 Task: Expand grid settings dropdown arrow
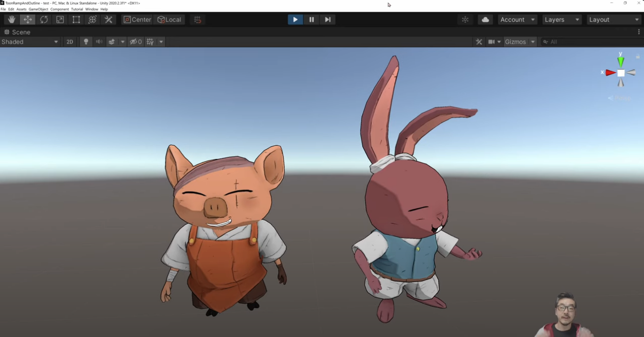[161, 42]
